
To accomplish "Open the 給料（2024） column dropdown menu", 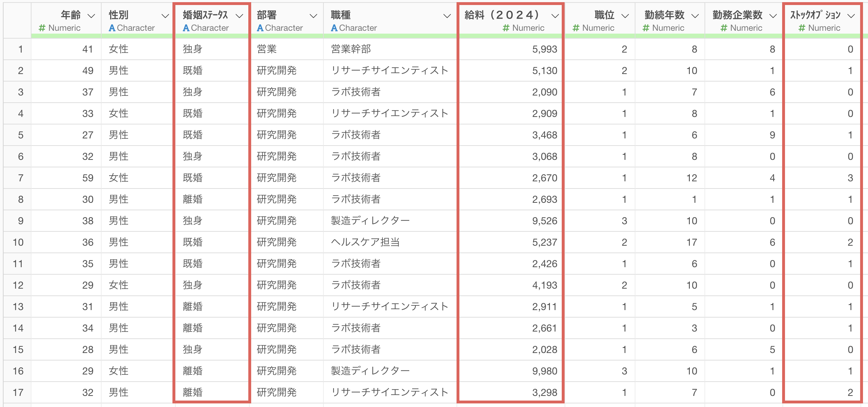I will tap(555, 16).
